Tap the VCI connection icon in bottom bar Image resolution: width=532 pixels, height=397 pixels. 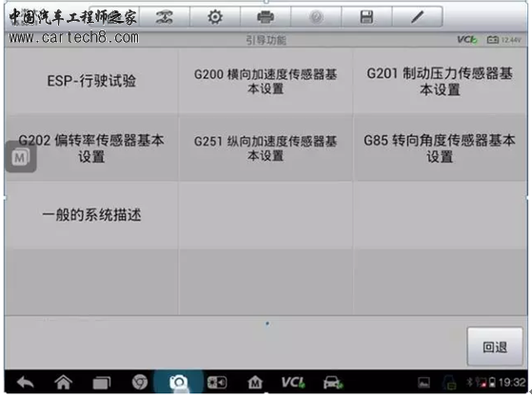(x=293, y=383)
